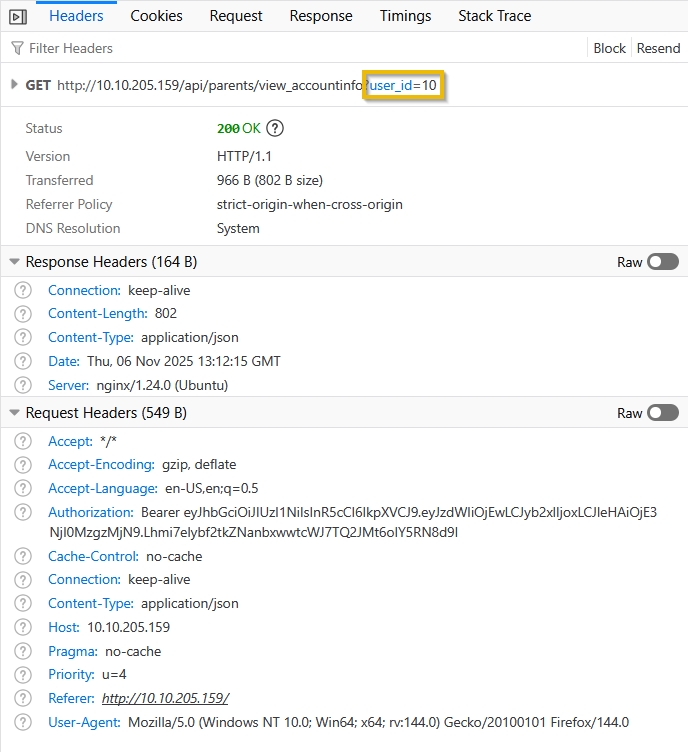Click help icon beside Content-Length header
Screen dimensions: 688x752
(x=23, y=314)
